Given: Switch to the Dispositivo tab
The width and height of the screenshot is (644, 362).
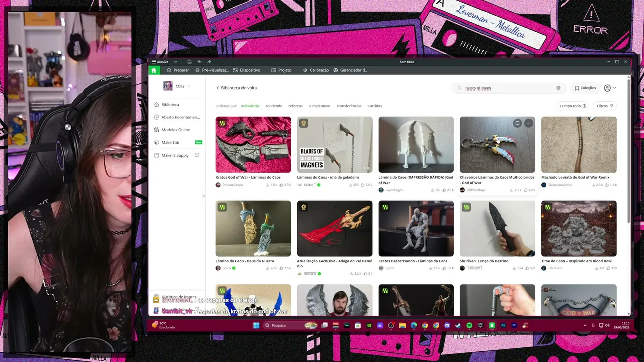Looking at the screenshot, I should tap(247, 70).
